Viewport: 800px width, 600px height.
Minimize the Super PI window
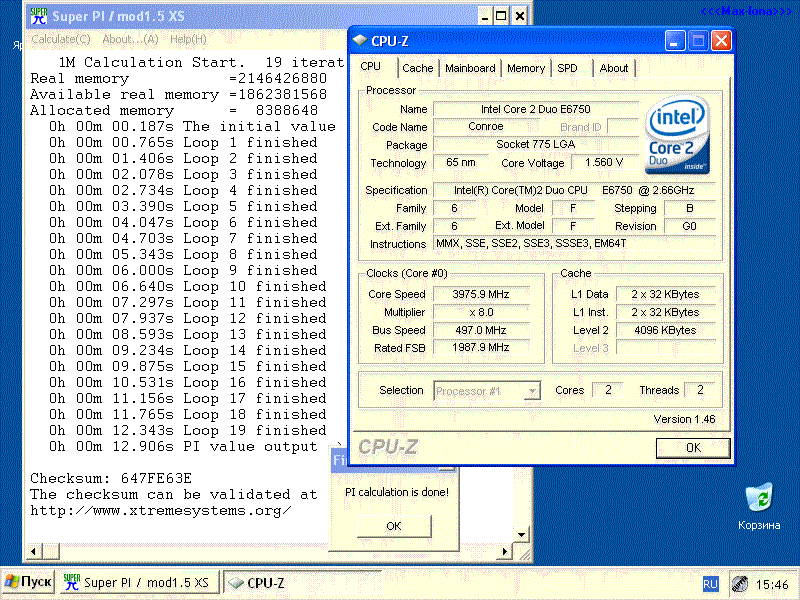coord(485,16)
